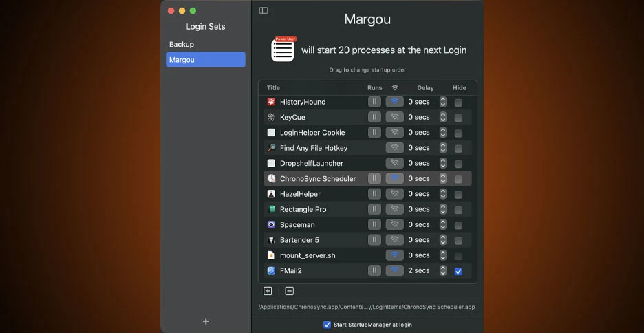644x333 pixels.
Task: Adjust Rectangle Pro delay stepper
Action: pyautogui.click(x=443, y=209)
